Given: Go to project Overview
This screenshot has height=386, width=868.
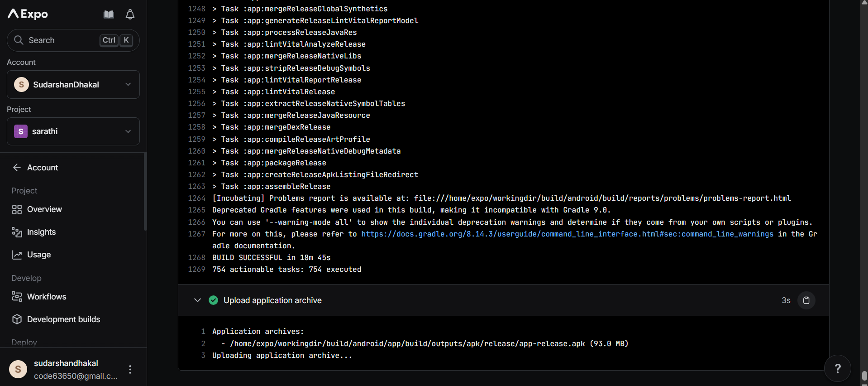Looking at the screenshot, I should coord(44,209).
